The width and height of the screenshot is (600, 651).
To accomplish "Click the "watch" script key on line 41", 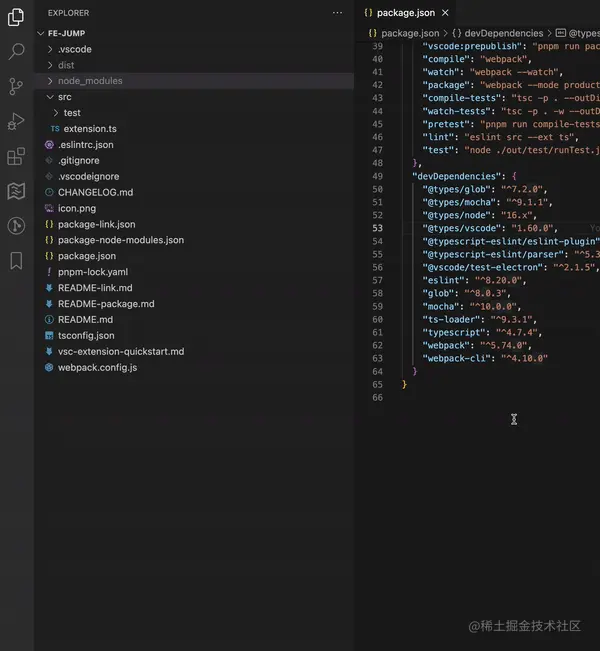I will click(x=441, y=72).
